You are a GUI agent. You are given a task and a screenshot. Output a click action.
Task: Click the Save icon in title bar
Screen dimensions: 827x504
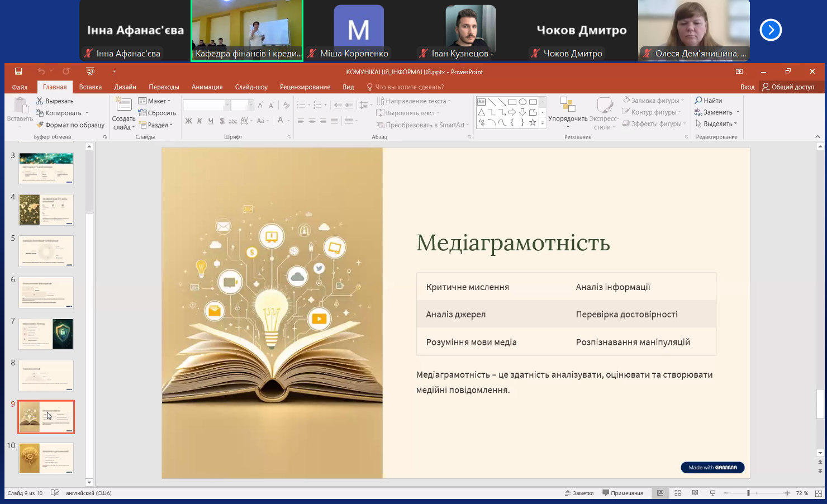tap(18, 72)
